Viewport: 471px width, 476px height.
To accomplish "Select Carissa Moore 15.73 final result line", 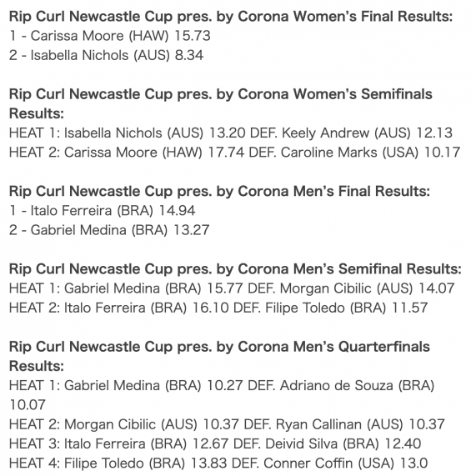I will pyautogui.click(x=110, y=36).
